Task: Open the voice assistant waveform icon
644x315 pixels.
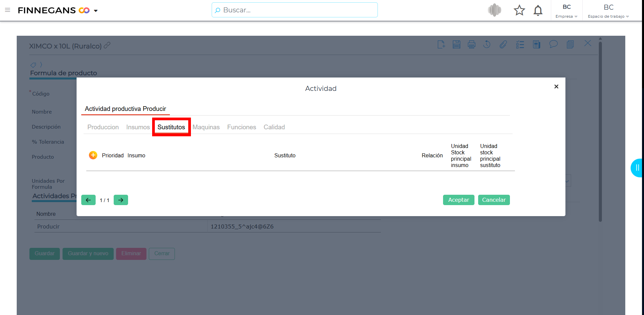Action: tap(495, 10)
